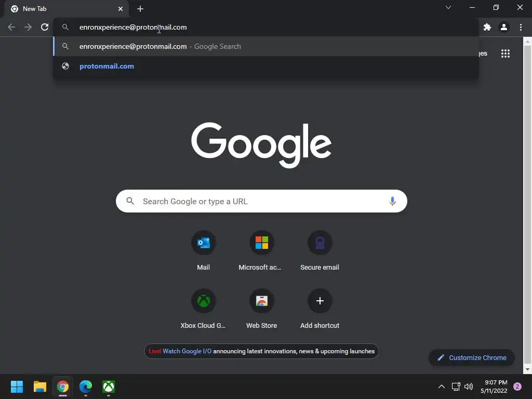The height and width of the screenshot is (399, 532).
Task: Show hidden system tray icons
Action: tap(442, 387)
